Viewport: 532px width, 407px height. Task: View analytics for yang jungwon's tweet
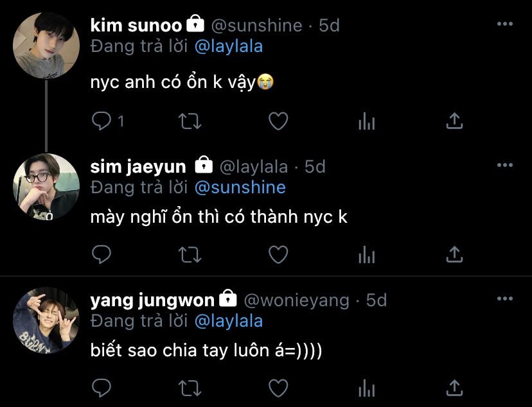click(x=366, y=388)
